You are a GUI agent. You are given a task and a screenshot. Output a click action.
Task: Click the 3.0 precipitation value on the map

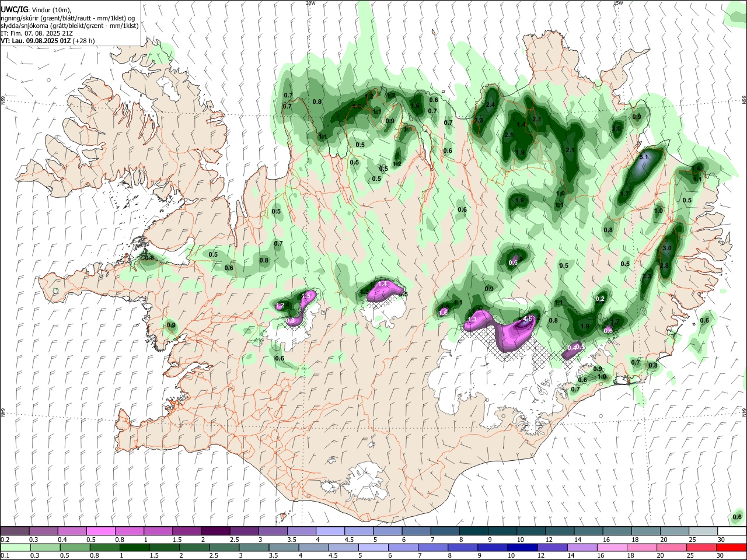(x=668, y=249)
